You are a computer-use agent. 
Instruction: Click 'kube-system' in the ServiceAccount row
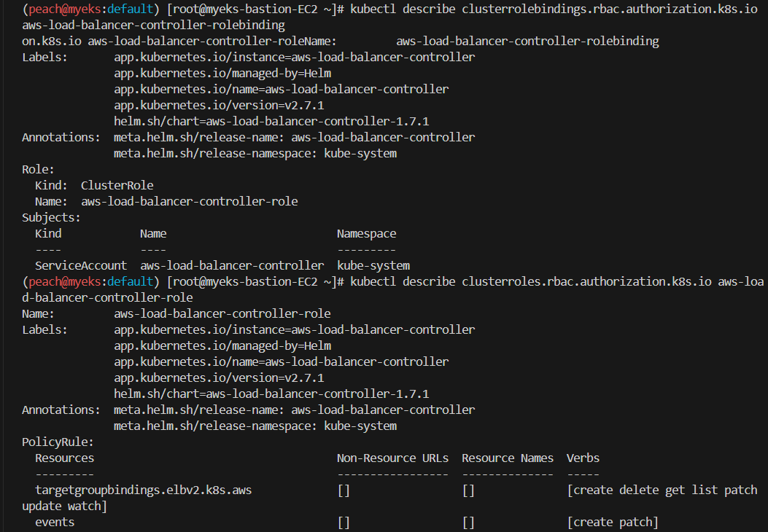[x=373, y=266]
